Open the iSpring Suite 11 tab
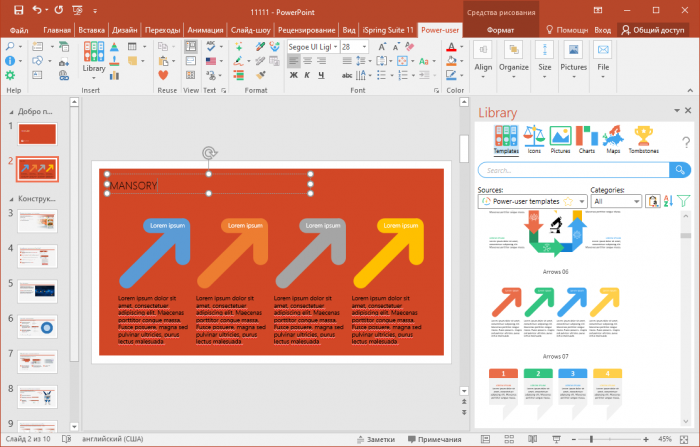Viewport: 700px width, 447px height. [x=384, y=30]
